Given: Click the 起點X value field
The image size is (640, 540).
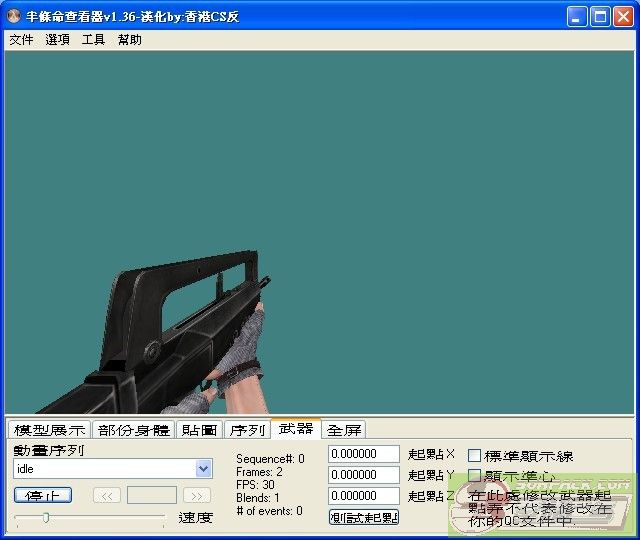Looking at the screenshot, I should (364, 455).
